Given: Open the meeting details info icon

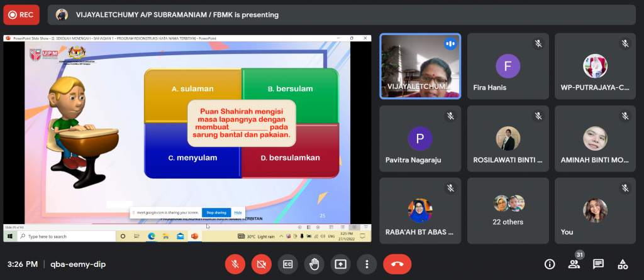Looking at the screenshot, I should coord(550,264).
